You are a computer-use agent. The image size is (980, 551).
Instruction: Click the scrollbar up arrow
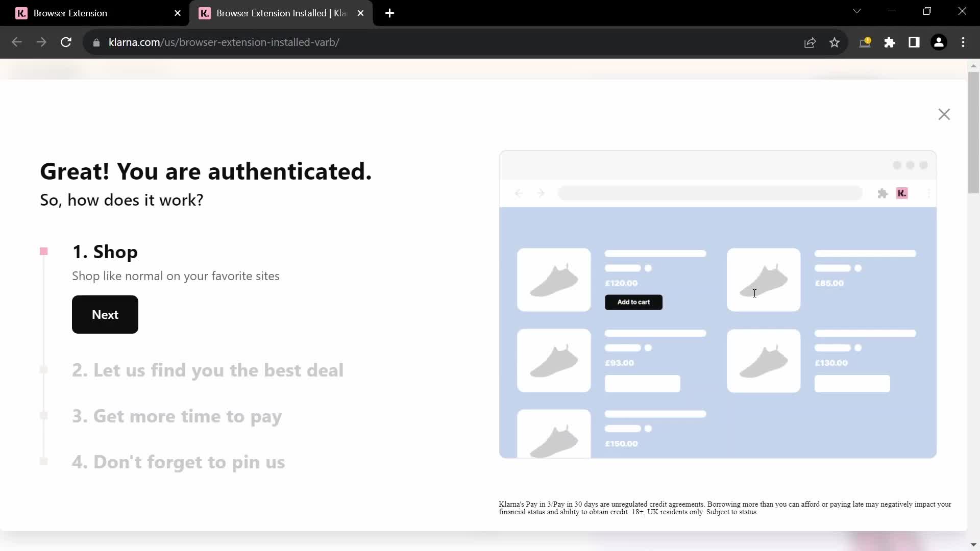tap(973, 66)
